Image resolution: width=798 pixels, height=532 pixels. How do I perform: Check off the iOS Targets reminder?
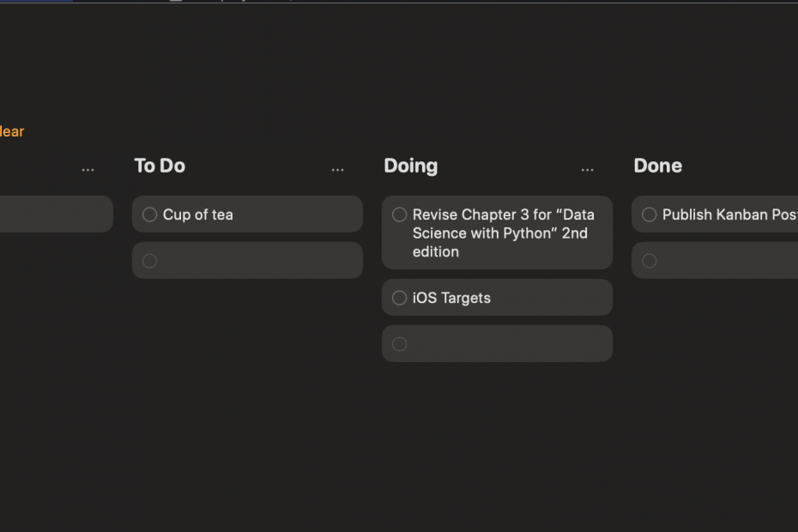click(x=399, y=298)
